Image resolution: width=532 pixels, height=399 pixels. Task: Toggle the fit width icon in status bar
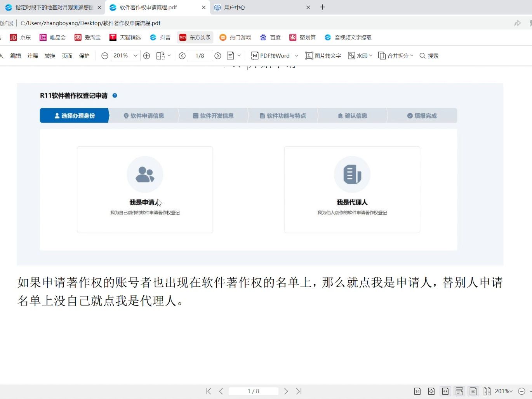[445, 391]
